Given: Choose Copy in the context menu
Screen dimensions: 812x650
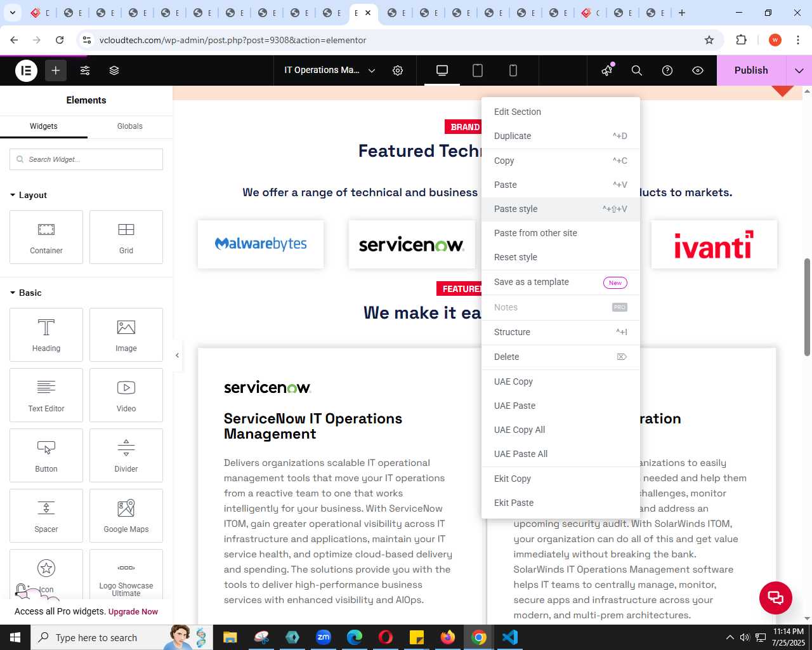Looking at the screenshot, I should pos(561,161).
